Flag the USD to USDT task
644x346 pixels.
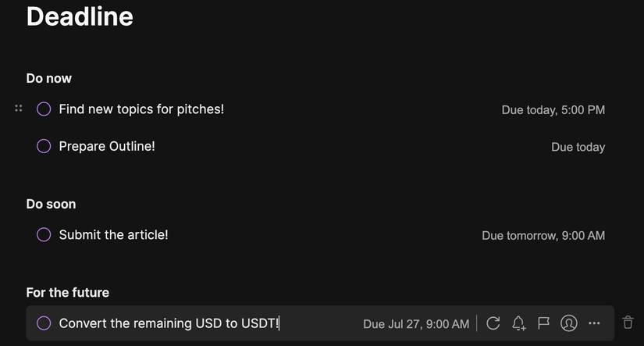coord(544,323)
